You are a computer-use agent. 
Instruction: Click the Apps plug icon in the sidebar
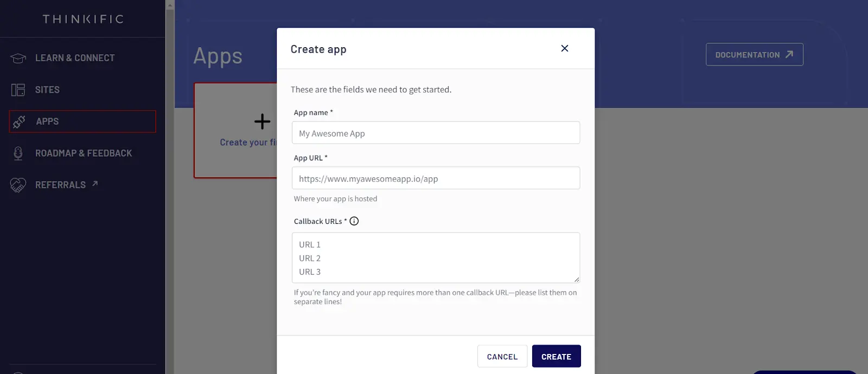coord(18,121)
